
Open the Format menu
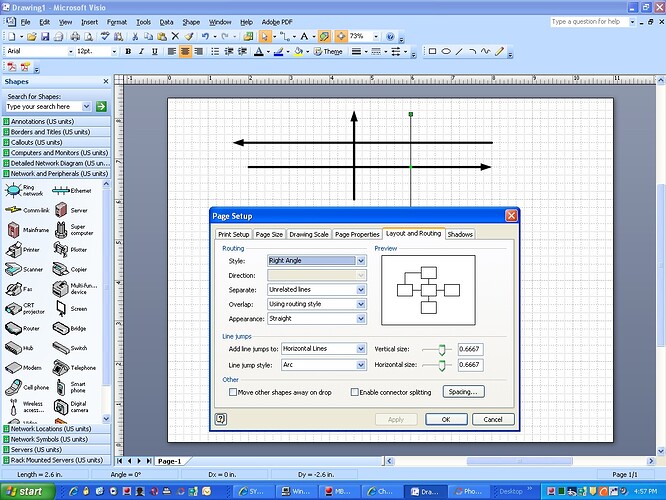117,22
